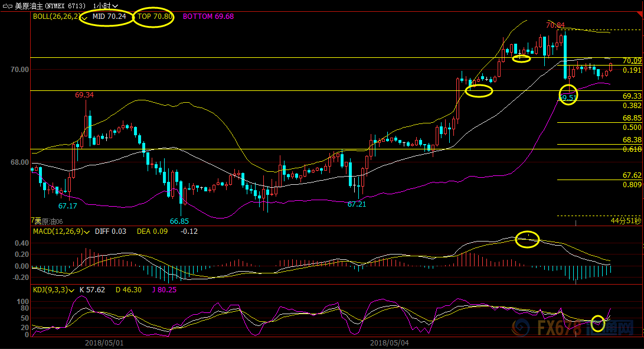This screenshot has width=644, height=349.
Task: Click the 2018/05/04 date axis label
Action: (390, 343)
